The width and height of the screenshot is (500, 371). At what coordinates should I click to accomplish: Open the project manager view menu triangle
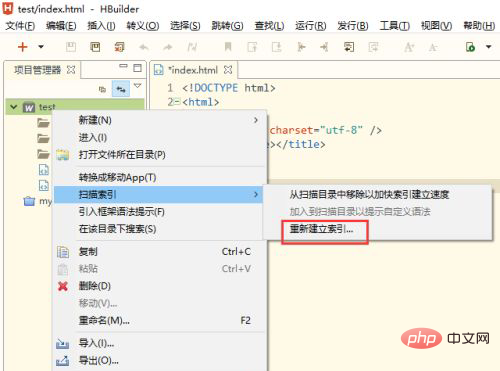tap(137, 86)
